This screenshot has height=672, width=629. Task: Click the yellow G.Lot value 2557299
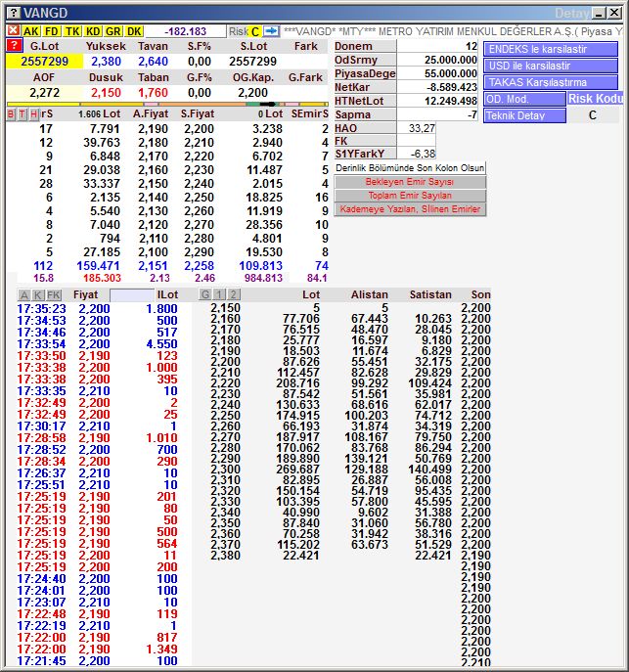click(45, 62)
